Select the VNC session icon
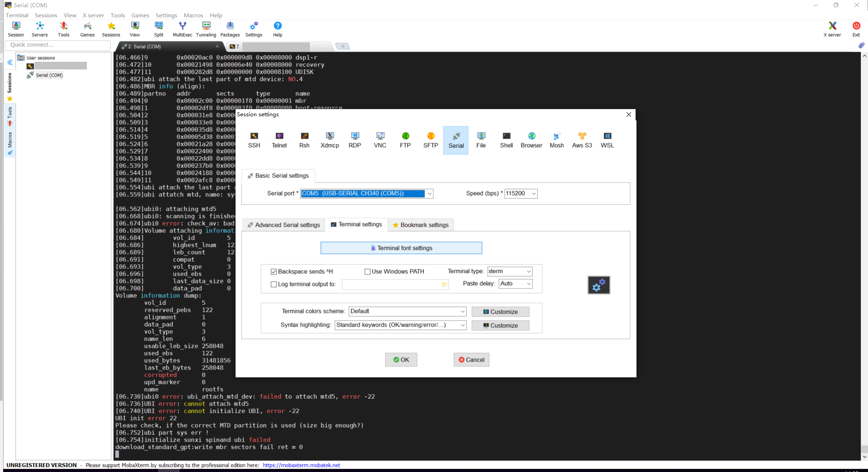Viewport: 868px width, 472px height. (380, 140)
